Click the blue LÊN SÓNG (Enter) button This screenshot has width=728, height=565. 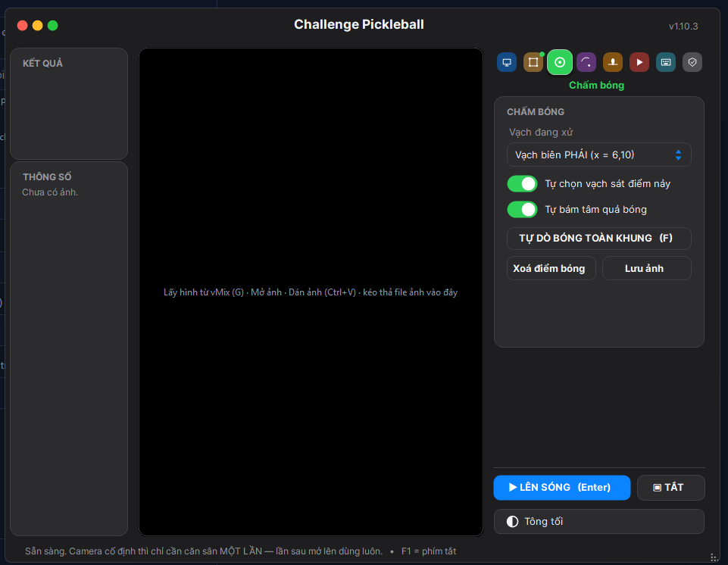click(562, 488)
